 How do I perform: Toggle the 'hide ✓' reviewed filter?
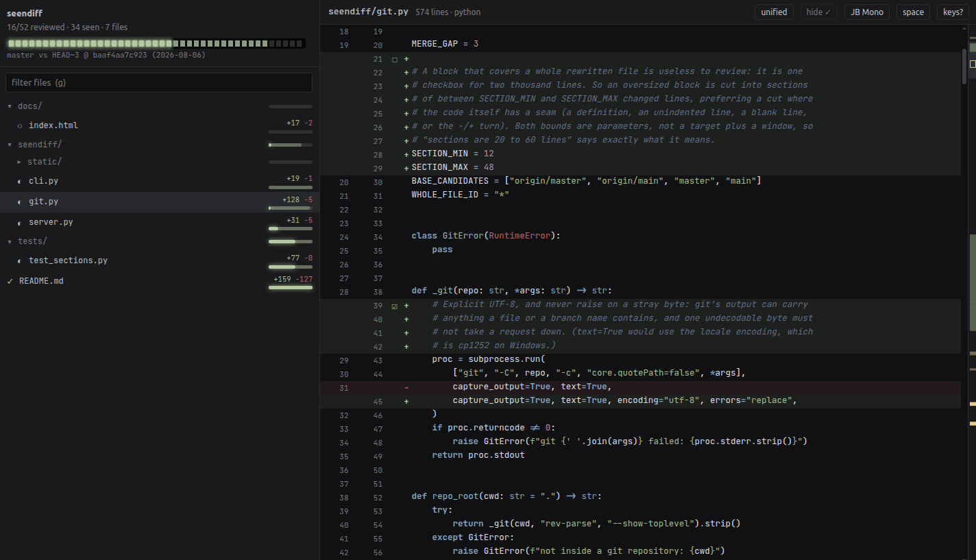[818, 12]
